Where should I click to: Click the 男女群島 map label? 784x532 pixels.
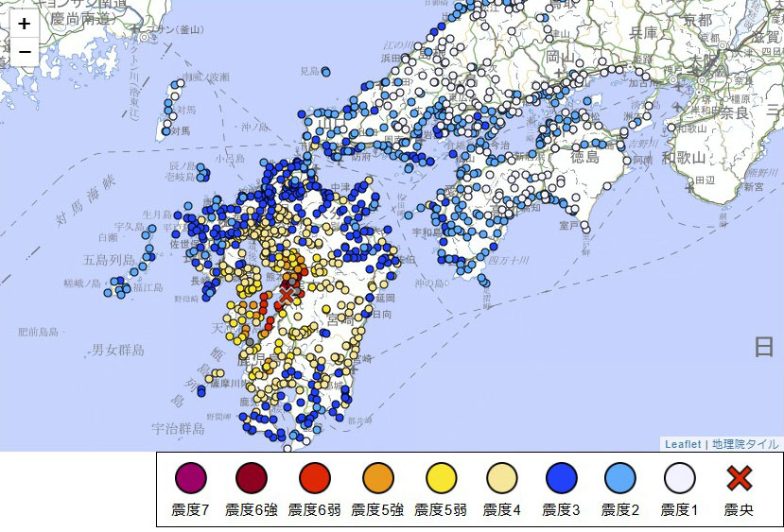click(x=118, y=350)
